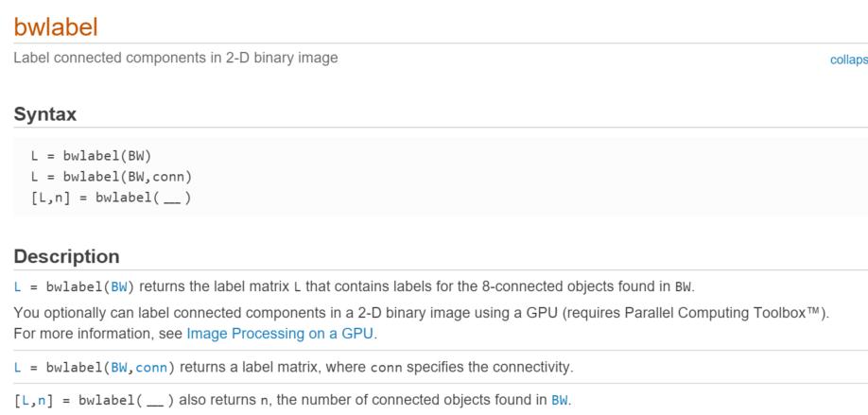This screenshot has width=868, height=415.
Task: Click the bwlabel page title
Action: click(x=56, y=26)
